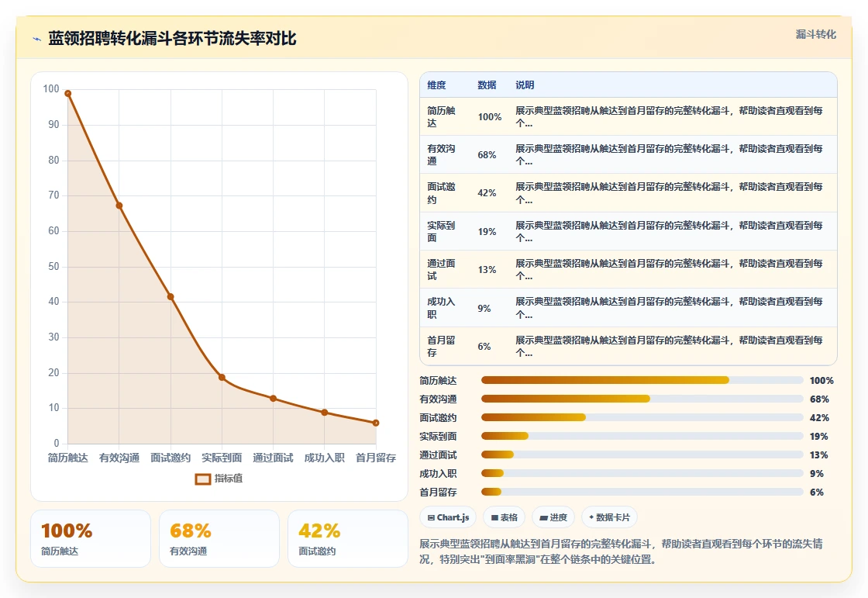Click the lightning icon beside the title

click(x=37, y=40)
